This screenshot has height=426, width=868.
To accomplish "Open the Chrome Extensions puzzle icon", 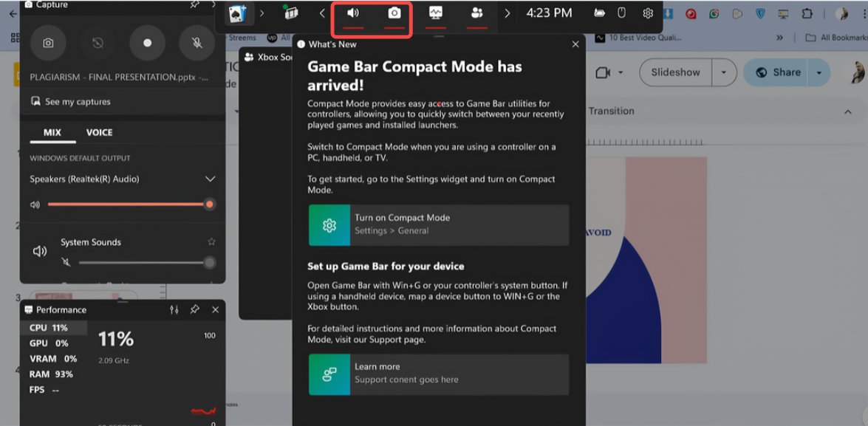I will [807, 14].
